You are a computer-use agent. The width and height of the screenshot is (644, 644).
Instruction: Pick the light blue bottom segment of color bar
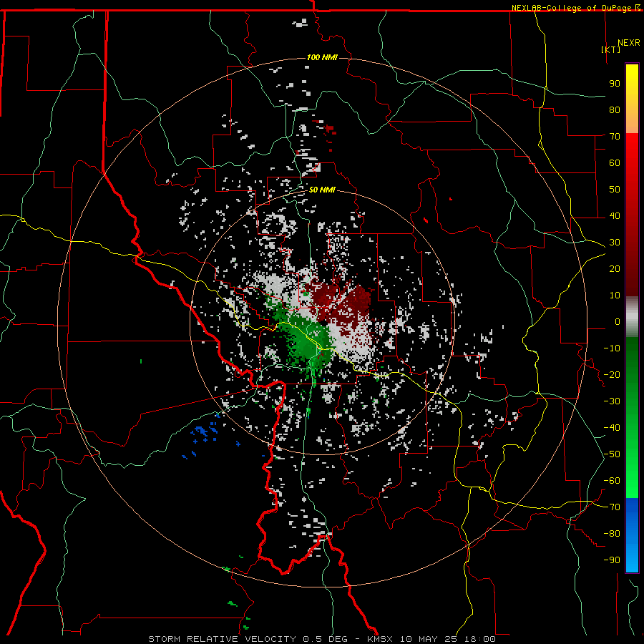coord(632,555)
